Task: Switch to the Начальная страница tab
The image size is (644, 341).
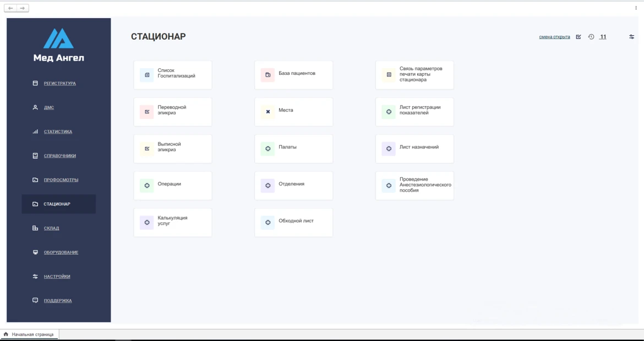Action: coord(30,334)
